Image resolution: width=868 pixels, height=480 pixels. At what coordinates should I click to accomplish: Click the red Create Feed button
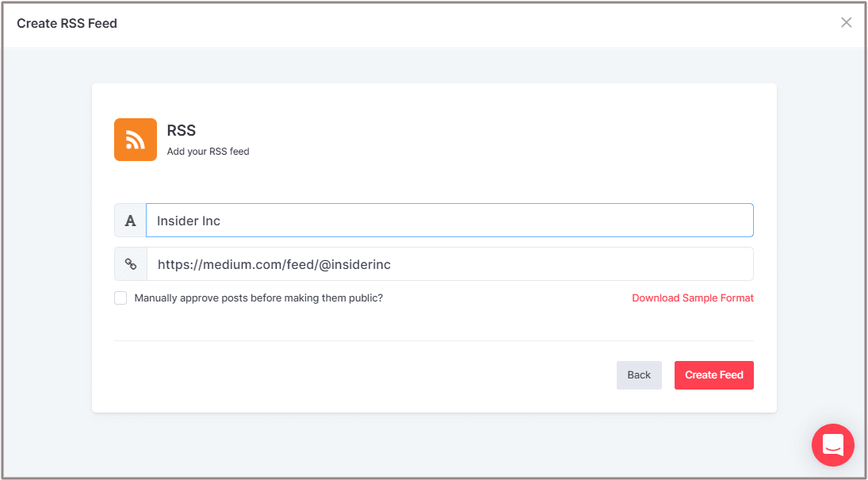[713, 375]
